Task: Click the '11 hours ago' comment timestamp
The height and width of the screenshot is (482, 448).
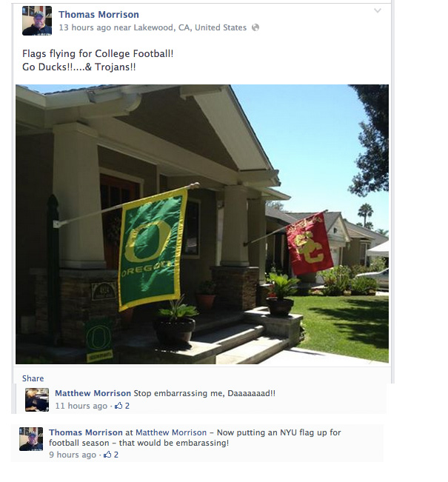Action: coord(81,406)
